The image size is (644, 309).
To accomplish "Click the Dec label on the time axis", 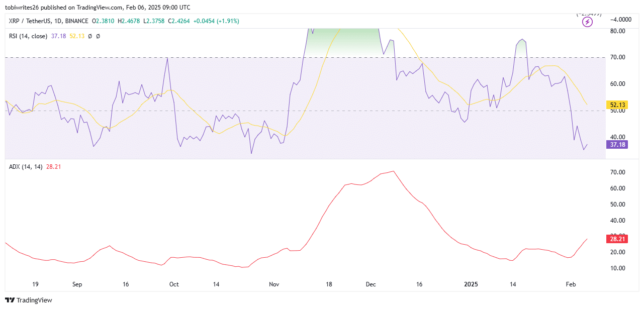I will pyautogui.click(x=371, y=284).
